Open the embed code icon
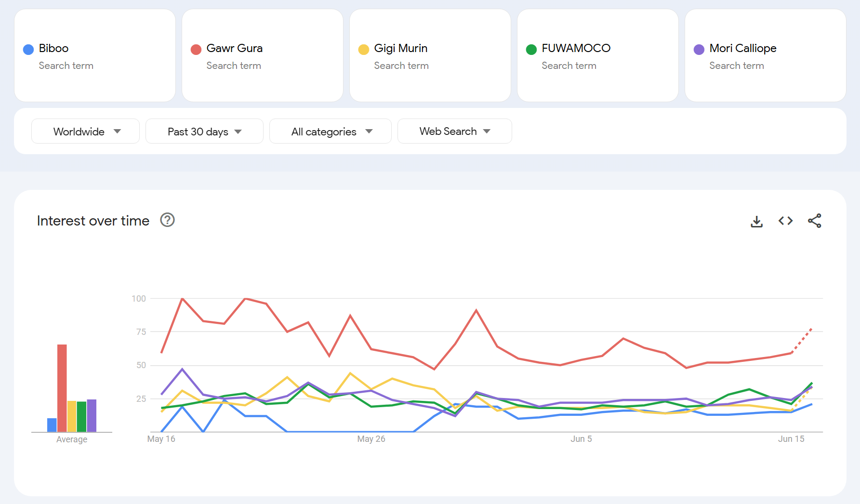 [x=785, y=221]
